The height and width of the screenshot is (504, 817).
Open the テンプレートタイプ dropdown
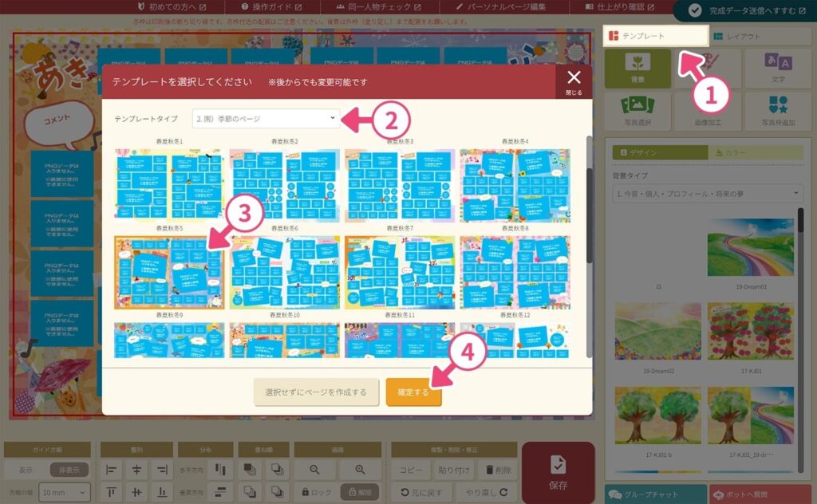[266, 118]
